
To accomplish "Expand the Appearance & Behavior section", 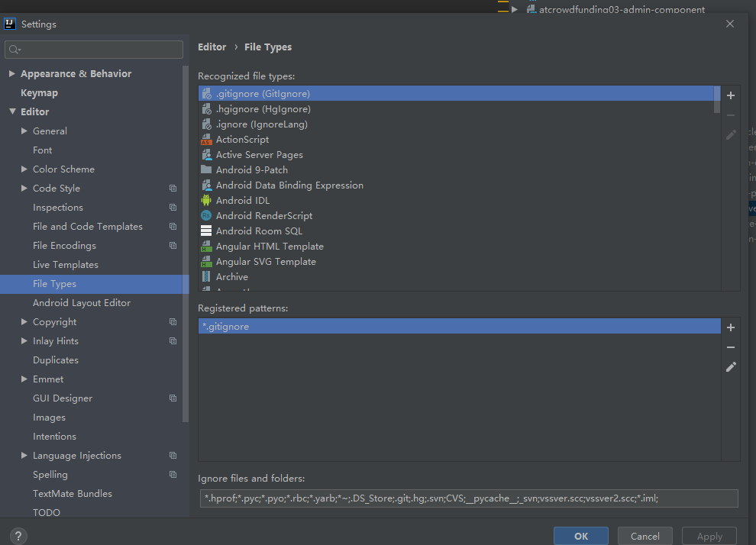I will tap(12, 74).
